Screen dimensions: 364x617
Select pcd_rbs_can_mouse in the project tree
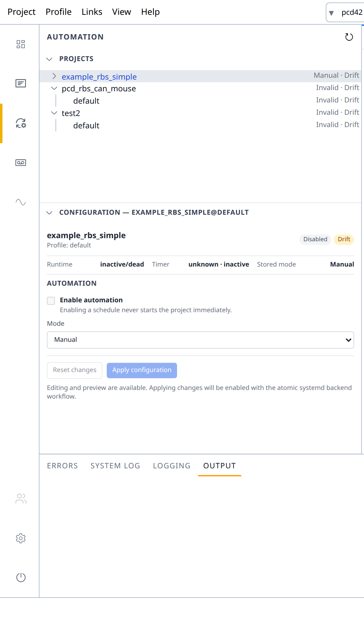click(99, 89)
